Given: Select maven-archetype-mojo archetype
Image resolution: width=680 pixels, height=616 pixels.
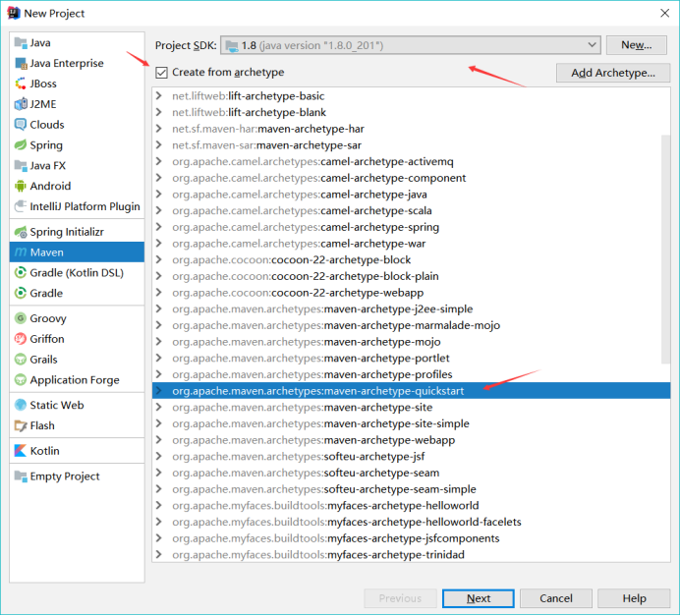Looking at the screenshot, I should click(x=411, y=342).
